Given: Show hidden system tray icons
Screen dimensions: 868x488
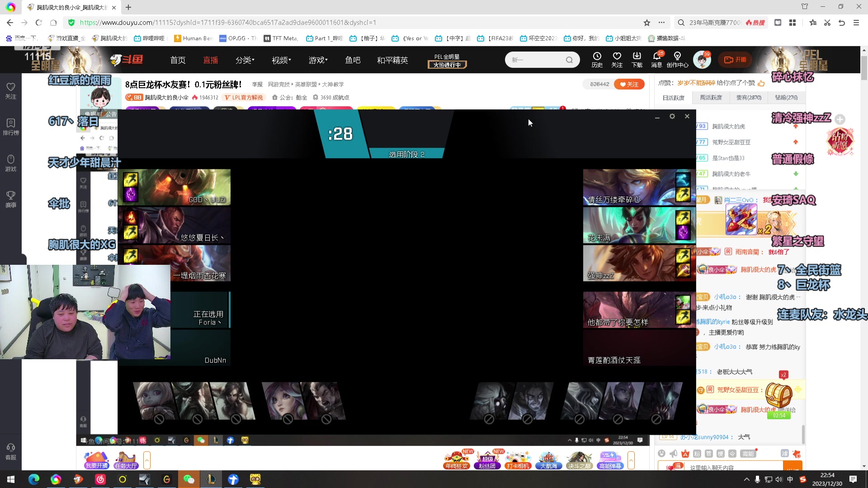Looking at the screenshot, I should [746, 479].
